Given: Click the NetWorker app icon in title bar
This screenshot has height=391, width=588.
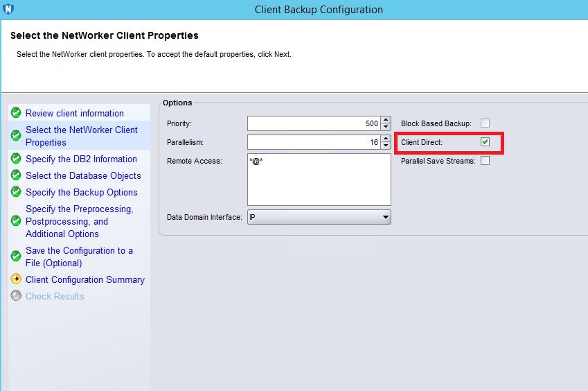Looking at the screenshot, I should 8,8.
